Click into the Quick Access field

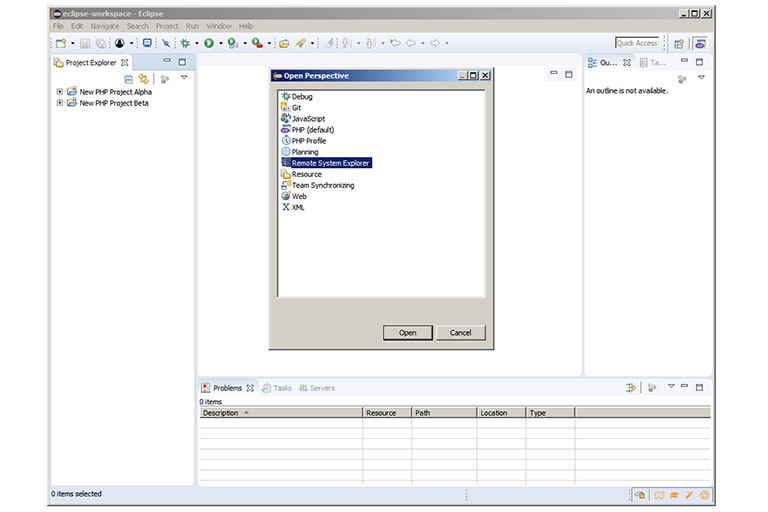pyautogui.click(x=637, y=43)
